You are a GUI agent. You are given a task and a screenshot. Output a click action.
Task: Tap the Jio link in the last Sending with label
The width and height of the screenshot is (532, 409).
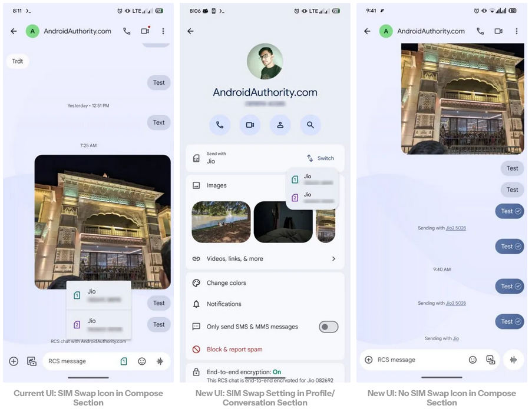455,338
